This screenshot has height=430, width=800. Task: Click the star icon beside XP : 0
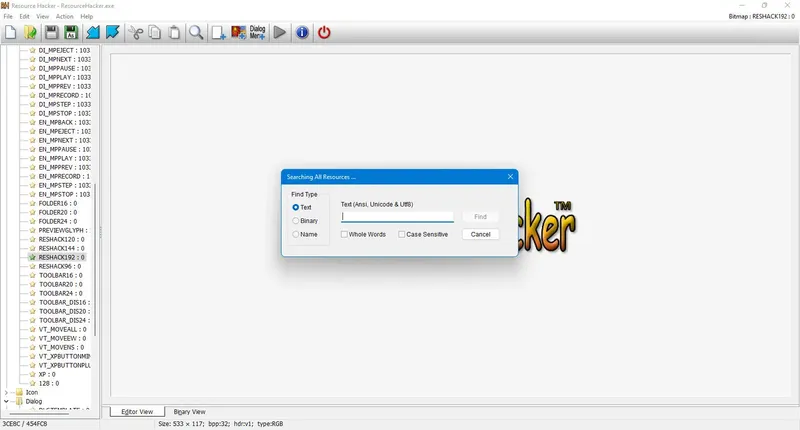[x=33, y=374]
